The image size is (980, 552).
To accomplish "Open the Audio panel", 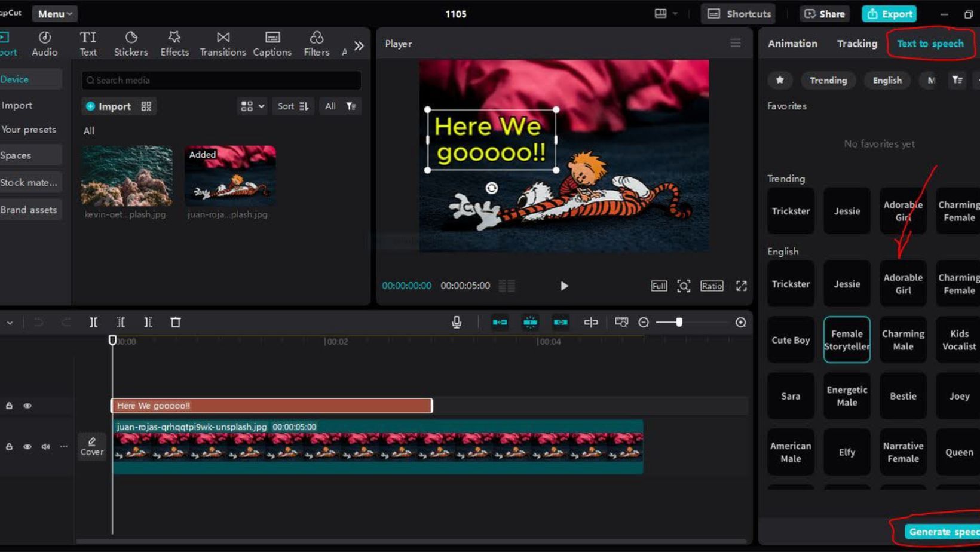I will 45,44.
